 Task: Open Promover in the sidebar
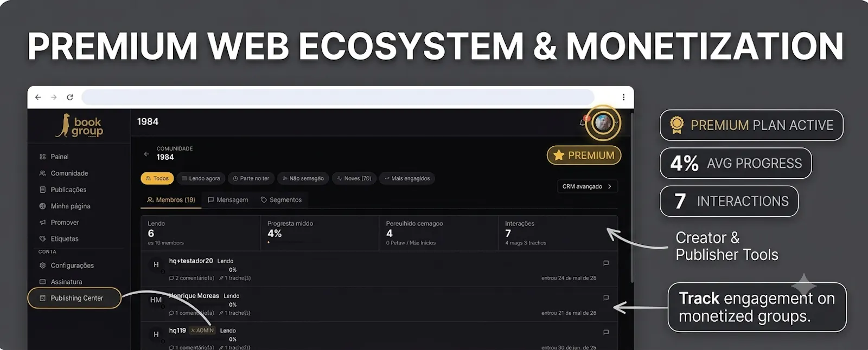[65, 222]
